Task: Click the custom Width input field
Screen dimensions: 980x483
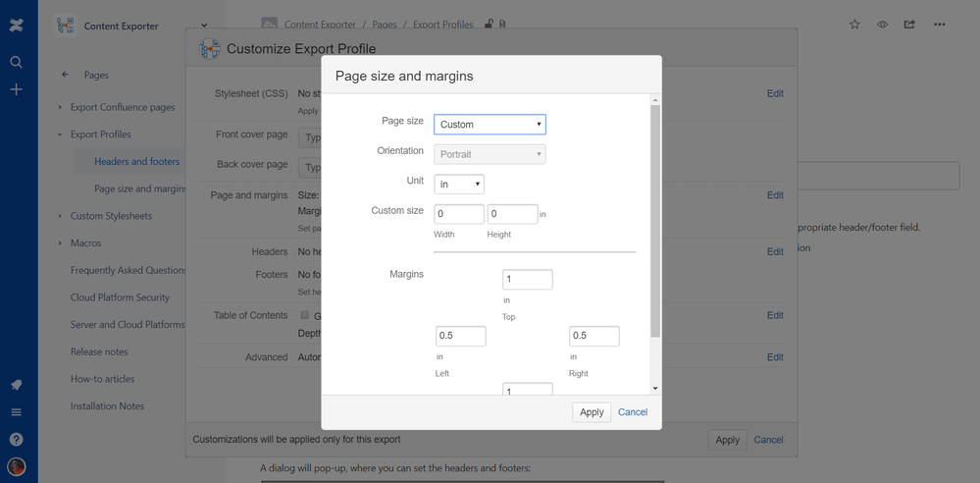Action: [459, 214]
